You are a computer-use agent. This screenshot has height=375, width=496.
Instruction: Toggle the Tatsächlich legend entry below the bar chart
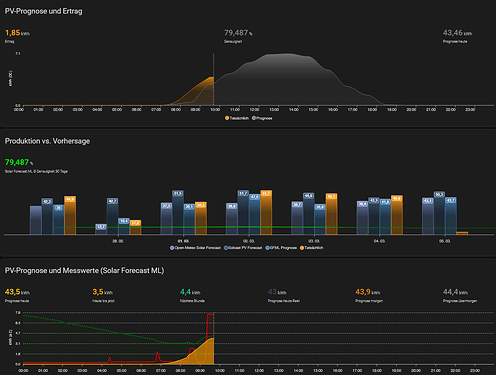click(x=312, y=248)
